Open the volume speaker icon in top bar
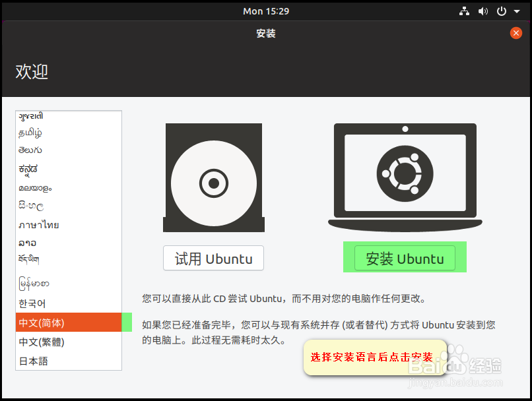The width and height of the screenshot is (532, 401). click(x=482, y=11)
